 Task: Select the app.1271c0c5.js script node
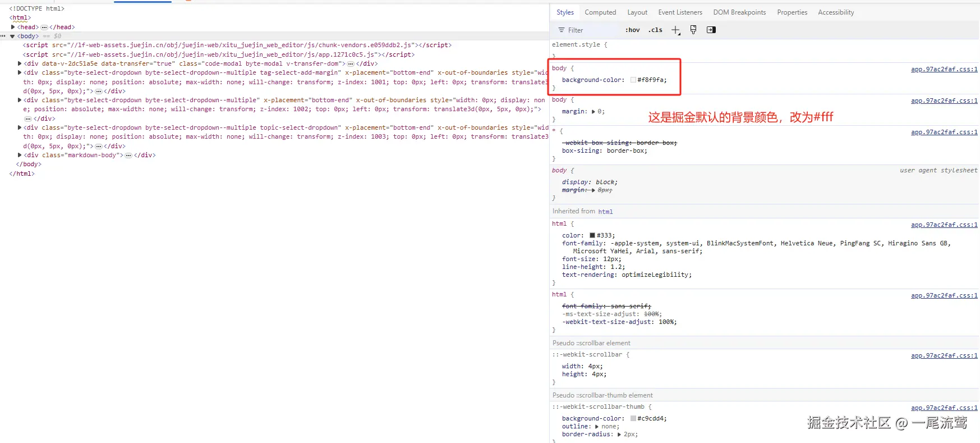coord(219,54)
